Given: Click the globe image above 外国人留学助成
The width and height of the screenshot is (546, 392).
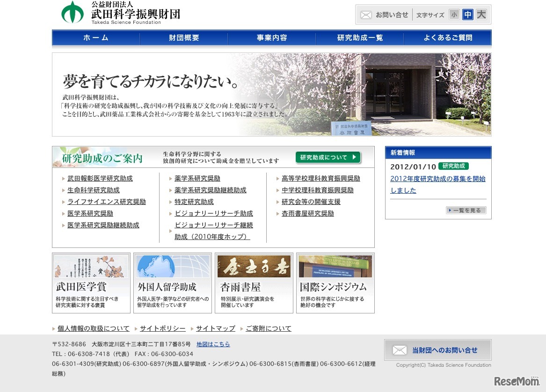Looking at the screenshot, I should (x=172, y=267).
